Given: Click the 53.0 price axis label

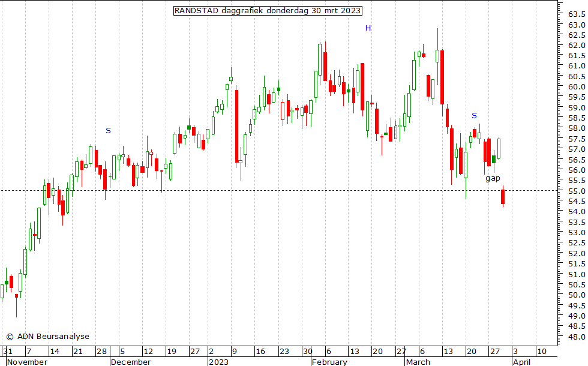Looking at the screenshot, I should (x=577, y=233).
